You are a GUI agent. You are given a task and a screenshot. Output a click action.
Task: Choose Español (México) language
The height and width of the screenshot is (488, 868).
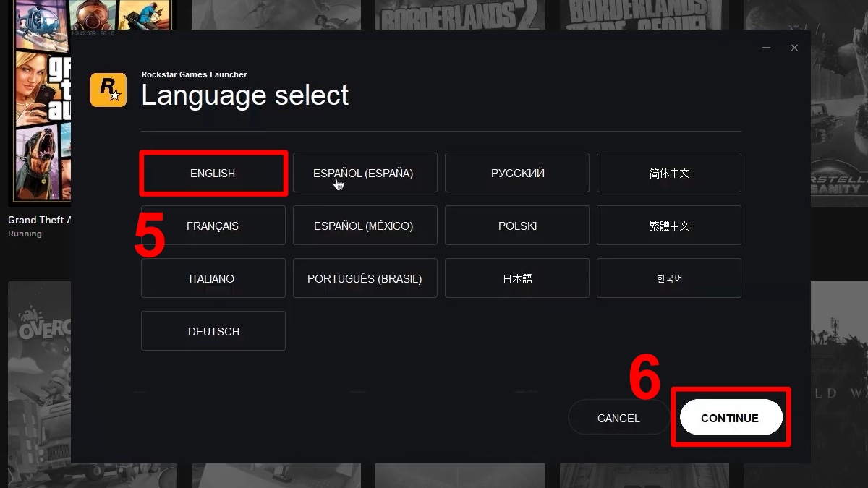click(x=365, y=226)
